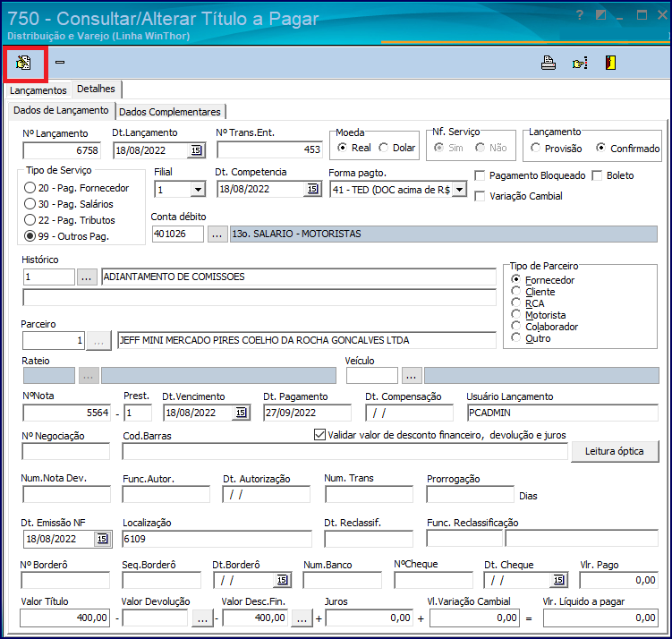Open calendar for Dt.Borderô
This screenshot has height=639, width=672.
pyautogui.click(x=282, y=580)
